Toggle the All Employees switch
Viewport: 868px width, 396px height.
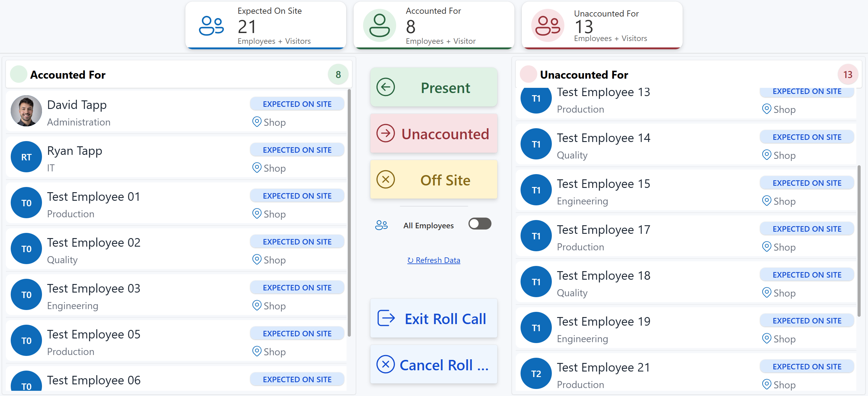(479, 224)
